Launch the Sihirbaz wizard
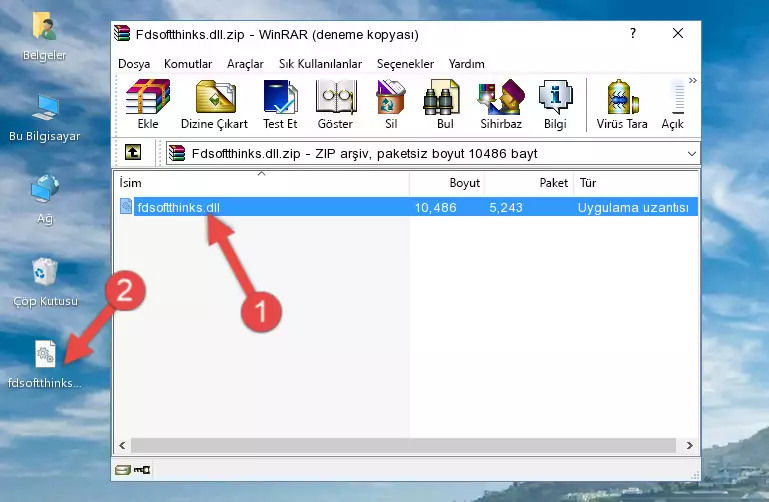Viewport: 769px width, 502px height. [x=501, y=104]
